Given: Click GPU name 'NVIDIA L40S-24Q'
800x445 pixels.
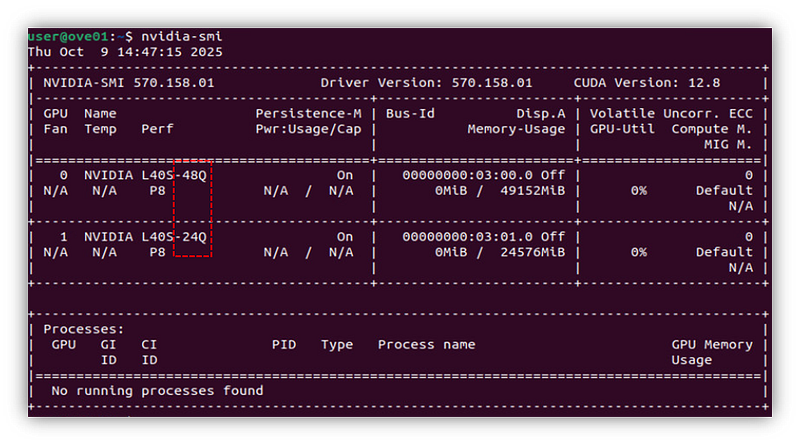Looking at the screenshot, I should click(145, 237).
